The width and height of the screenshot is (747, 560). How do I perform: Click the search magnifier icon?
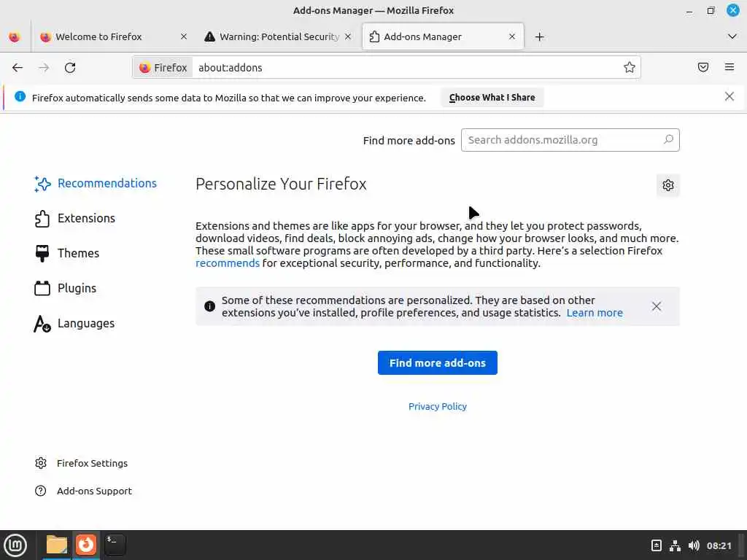coord(668,139)
